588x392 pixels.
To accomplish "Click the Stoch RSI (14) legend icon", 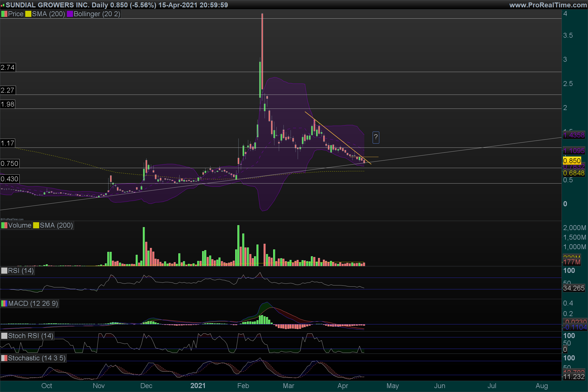I will (4, 336).
